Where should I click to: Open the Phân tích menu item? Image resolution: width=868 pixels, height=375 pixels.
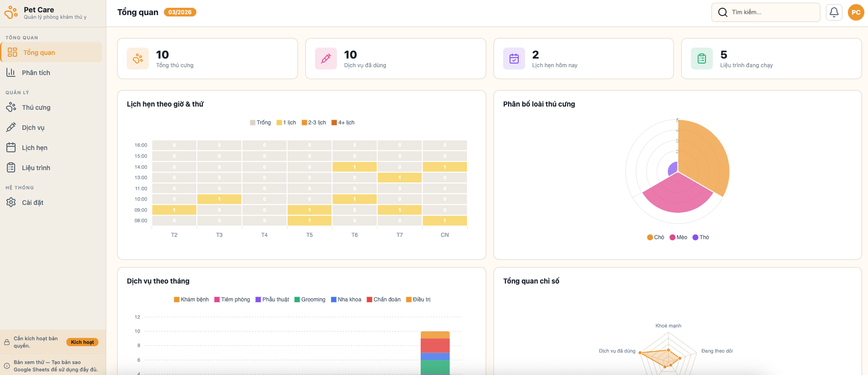coord(36,73)
